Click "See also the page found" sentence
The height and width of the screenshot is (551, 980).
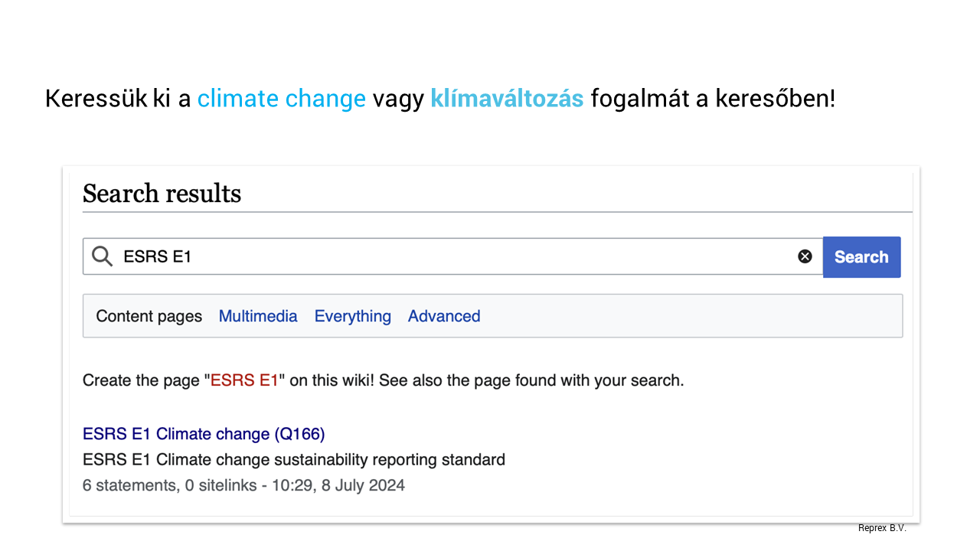pos(531,380)
